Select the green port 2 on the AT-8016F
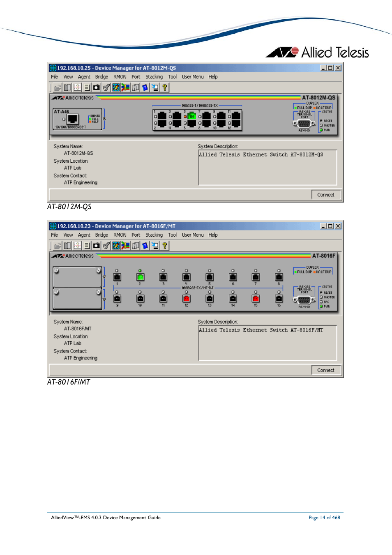 (140, 277)
